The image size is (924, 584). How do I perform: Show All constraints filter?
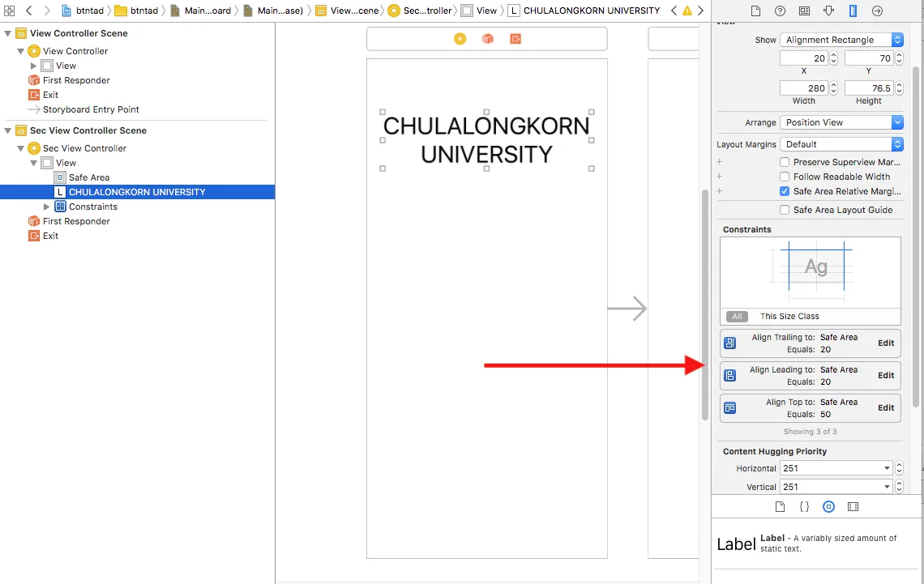[737, 316]
